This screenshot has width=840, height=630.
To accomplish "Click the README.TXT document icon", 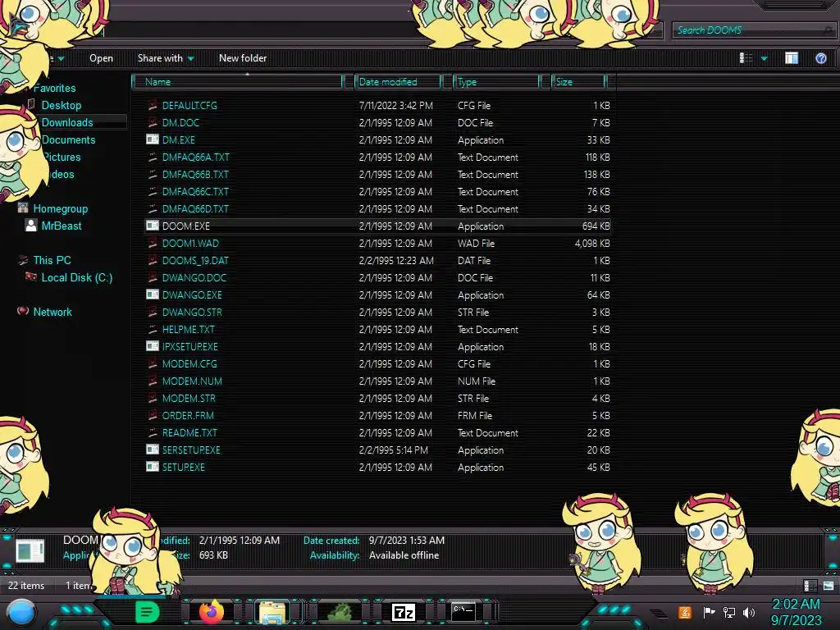I will [x=152, y=432].
